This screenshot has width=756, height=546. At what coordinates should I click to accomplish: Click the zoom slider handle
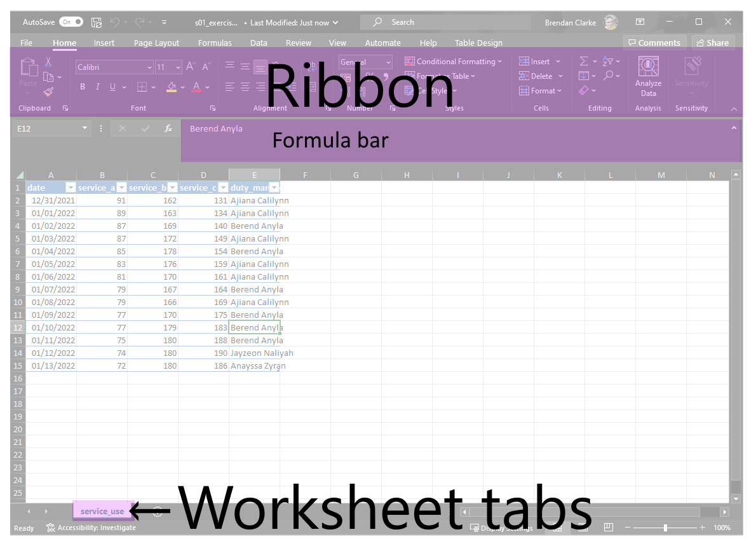(665, 528)
